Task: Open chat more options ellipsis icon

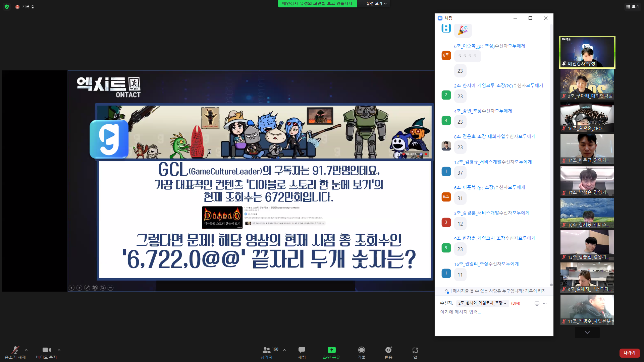Action: (545, 303)
